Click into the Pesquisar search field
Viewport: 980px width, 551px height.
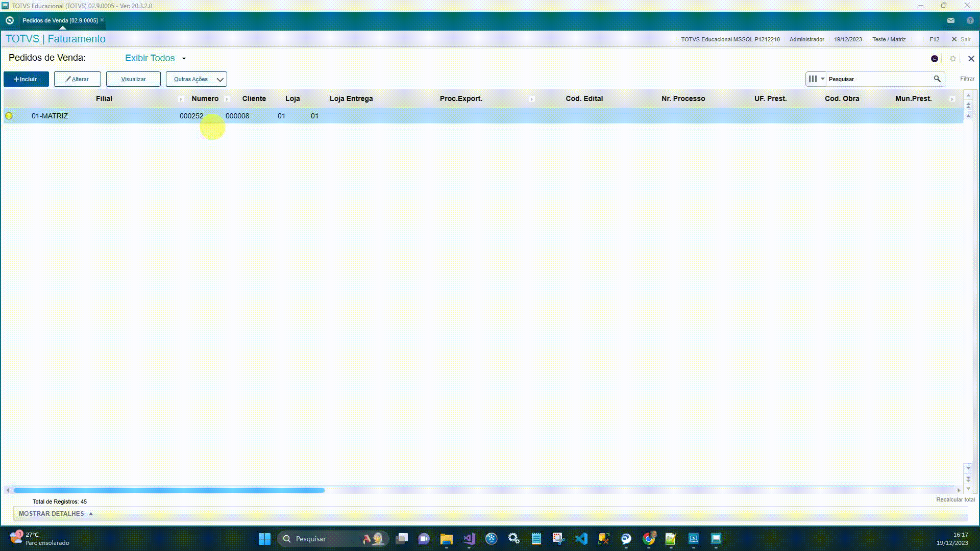tap(878, 79)
